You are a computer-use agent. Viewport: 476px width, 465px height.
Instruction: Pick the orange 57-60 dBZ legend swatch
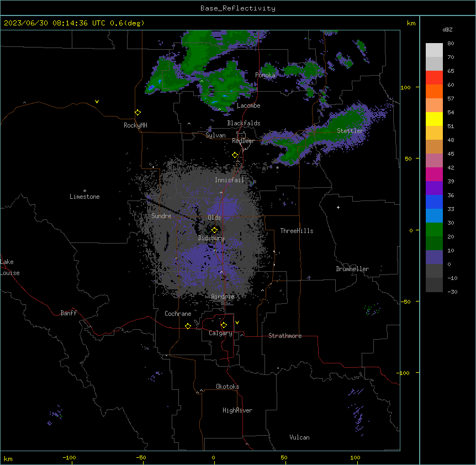click(x=434, y=91)
